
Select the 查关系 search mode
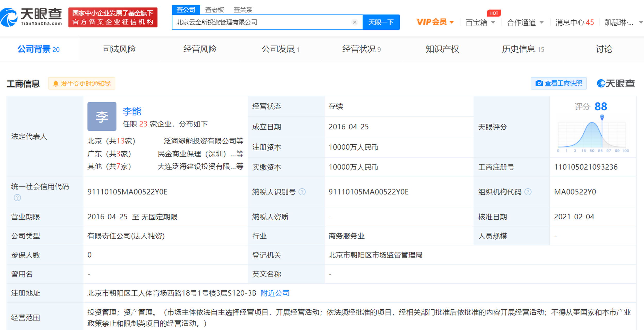(243, 10)
